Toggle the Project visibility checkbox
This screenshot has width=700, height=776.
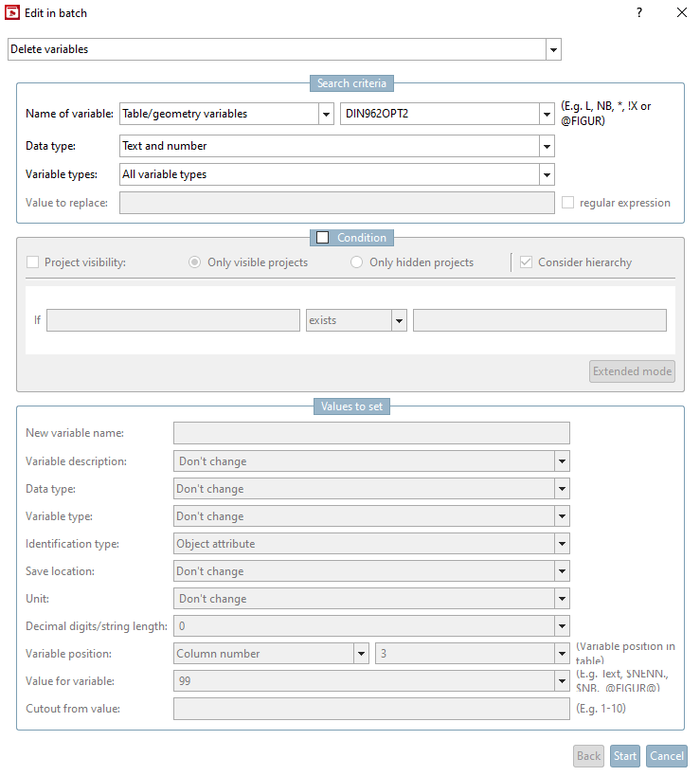click(x=33, y=262)
